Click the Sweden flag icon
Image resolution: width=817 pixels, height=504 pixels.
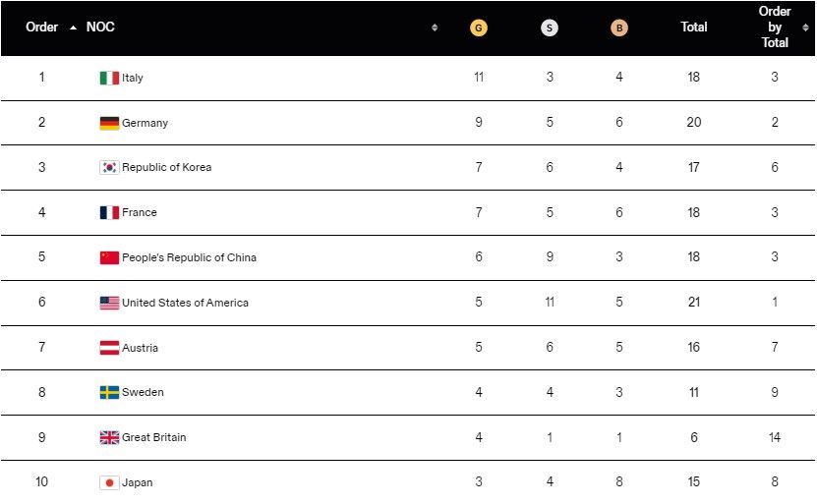109,392
